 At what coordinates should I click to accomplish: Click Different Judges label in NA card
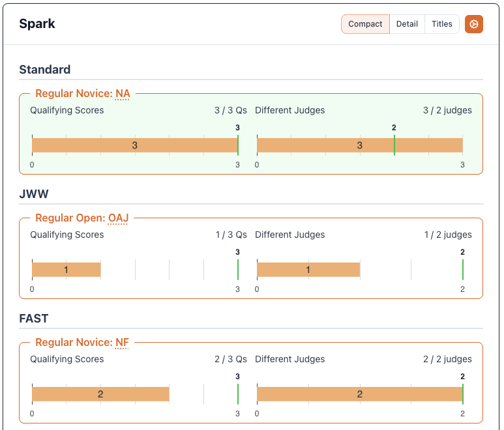pyautogui.click(x=290, y=110)
